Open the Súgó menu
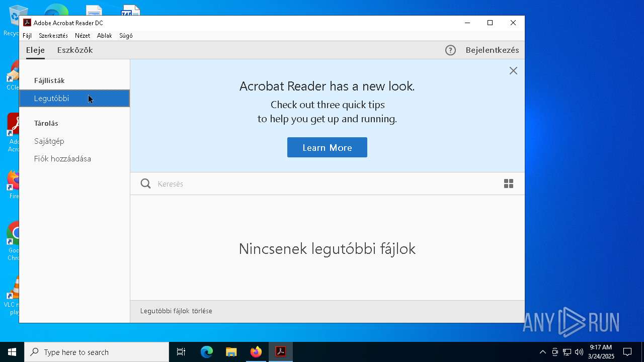Image resolution: width=644 pixels, height=362 pixels. [x=126, y=36]
